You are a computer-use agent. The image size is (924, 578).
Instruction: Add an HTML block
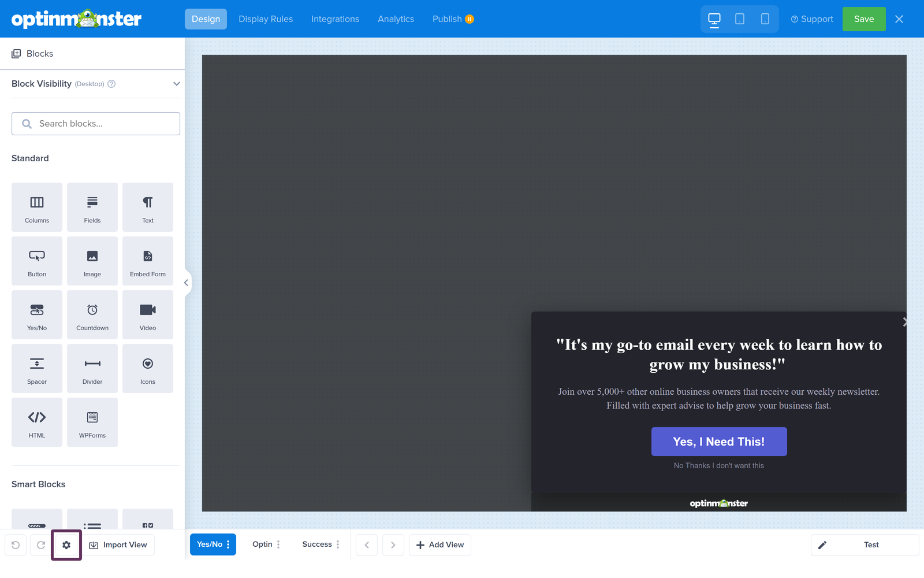[37, 422]
